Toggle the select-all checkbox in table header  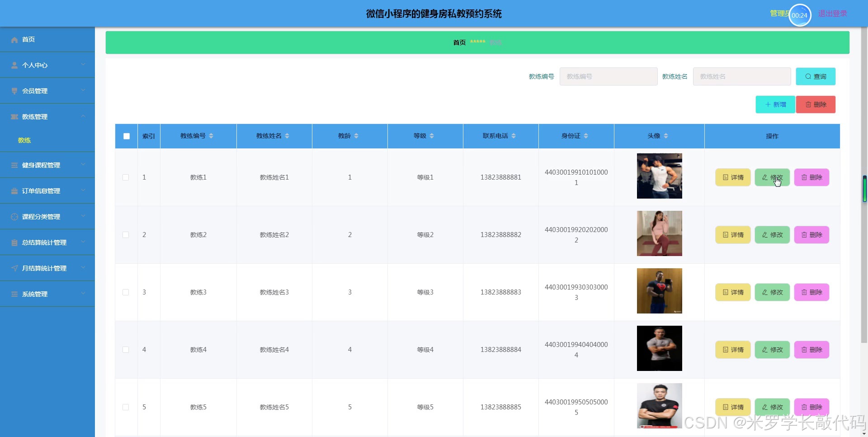127,136
